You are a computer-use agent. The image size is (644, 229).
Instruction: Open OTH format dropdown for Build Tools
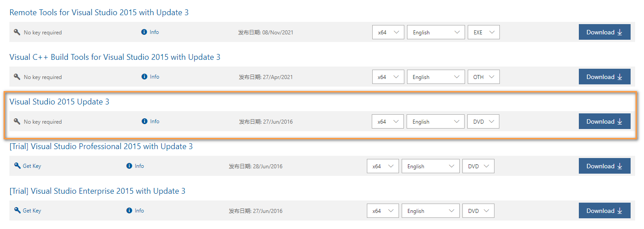483,77
